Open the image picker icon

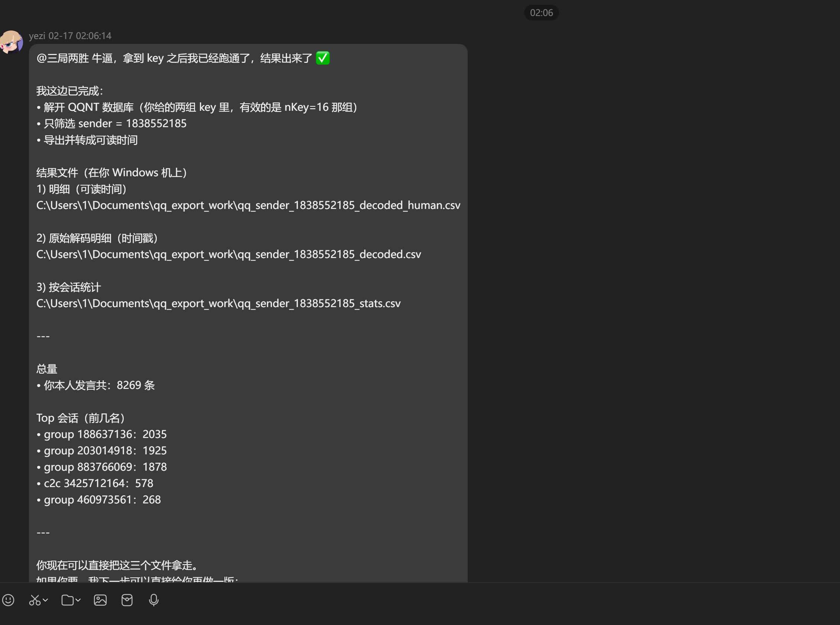[100, 600]
